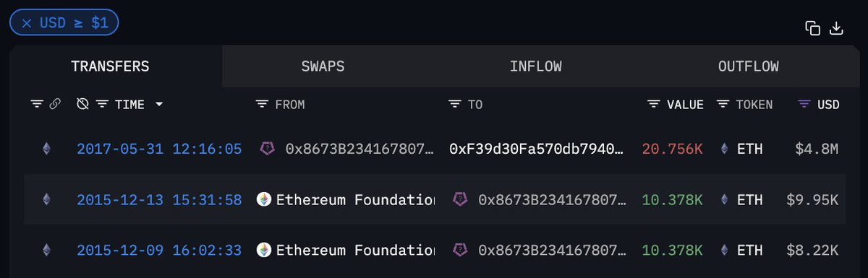Click the download icon at top right
The width and height of the screenshot is (868, 278).
[x=836, y=28]
